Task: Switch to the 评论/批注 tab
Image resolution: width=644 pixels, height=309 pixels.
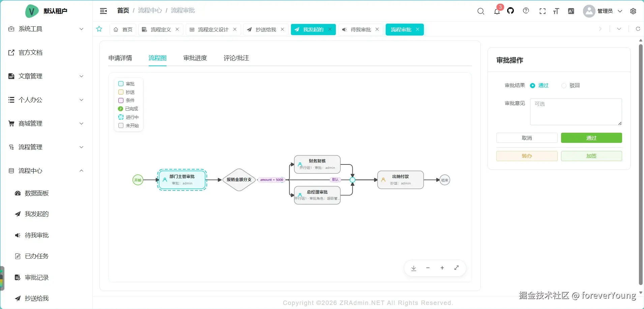Action: point(236,58)
